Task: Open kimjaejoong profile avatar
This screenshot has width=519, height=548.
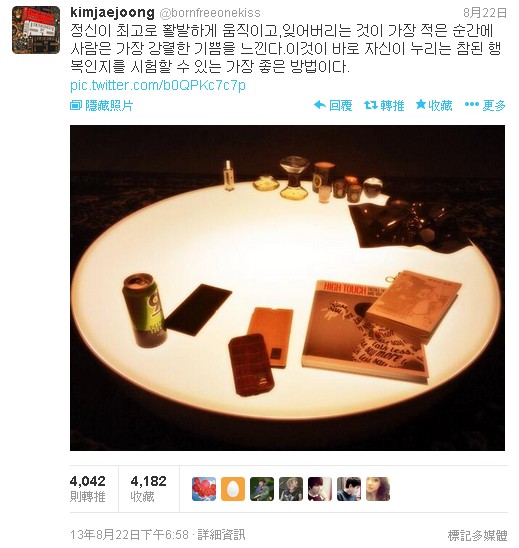Action: click(36, 30)
